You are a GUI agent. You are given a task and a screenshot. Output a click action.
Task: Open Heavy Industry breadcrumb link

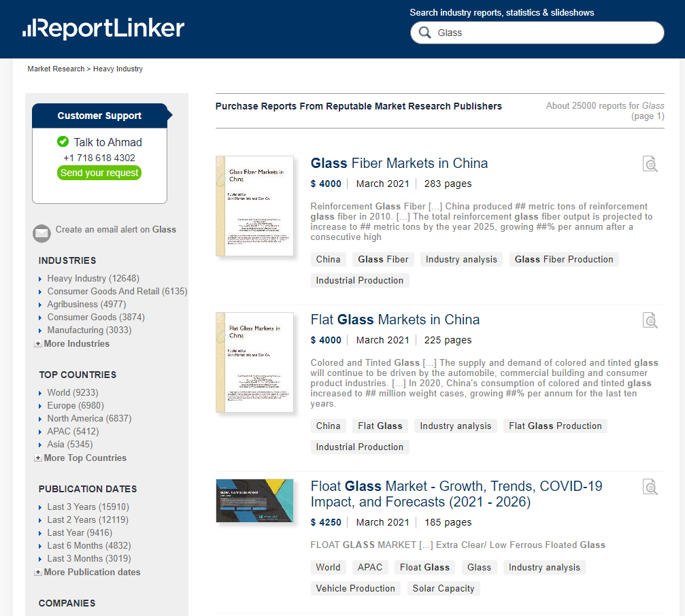[118, 69]
